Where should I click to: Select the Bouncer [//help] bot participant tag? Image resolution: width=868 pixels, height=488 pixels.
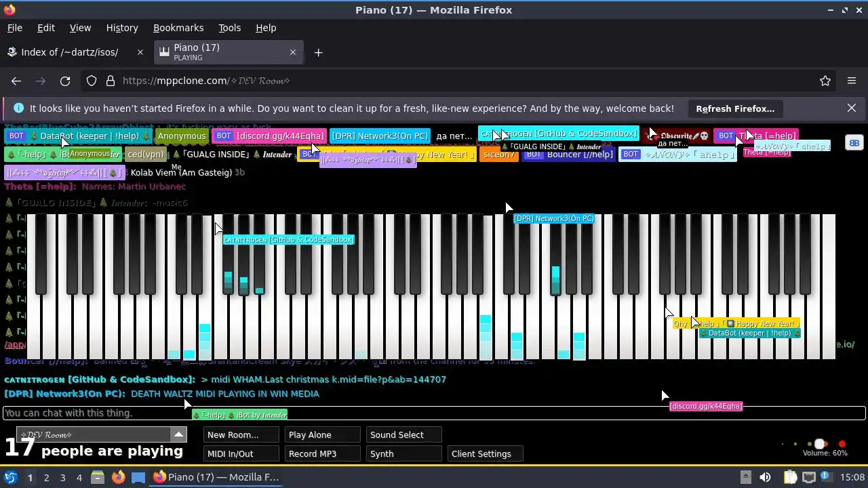[x=568, y=154]
